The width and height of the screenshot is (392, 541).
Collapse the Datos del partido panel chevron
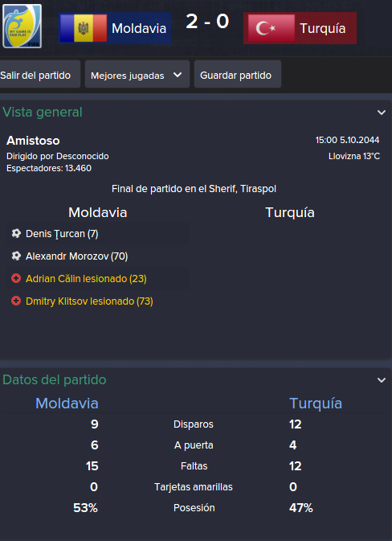382,380
